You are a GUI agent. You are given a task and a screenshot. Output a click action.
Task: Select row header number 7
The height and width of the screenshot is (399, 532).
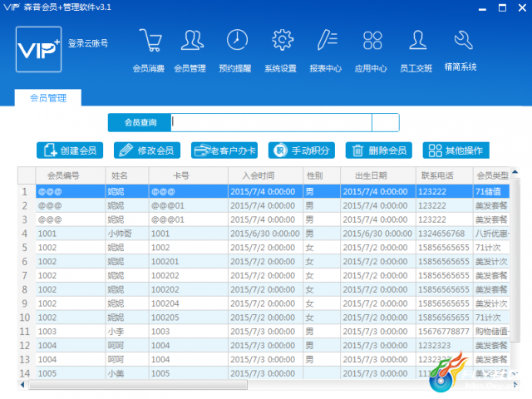coord(27,275)
